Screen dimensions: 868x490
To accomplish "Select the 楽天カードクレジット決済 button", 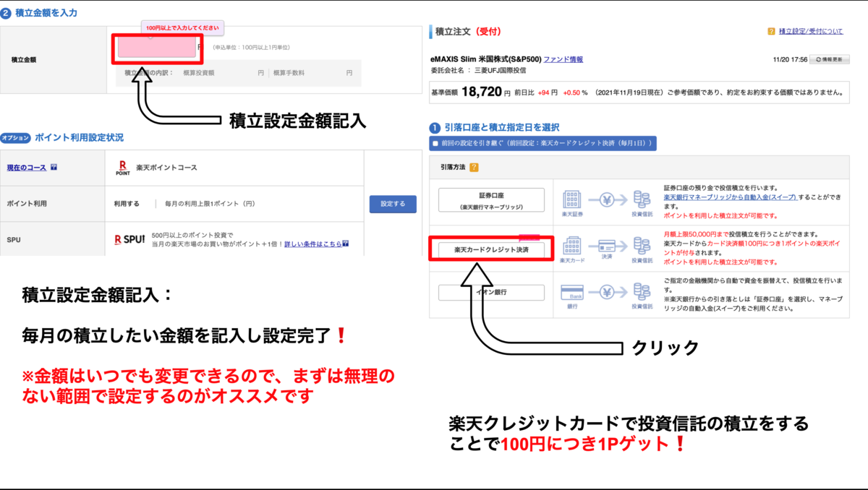I will tap(491, 249).
